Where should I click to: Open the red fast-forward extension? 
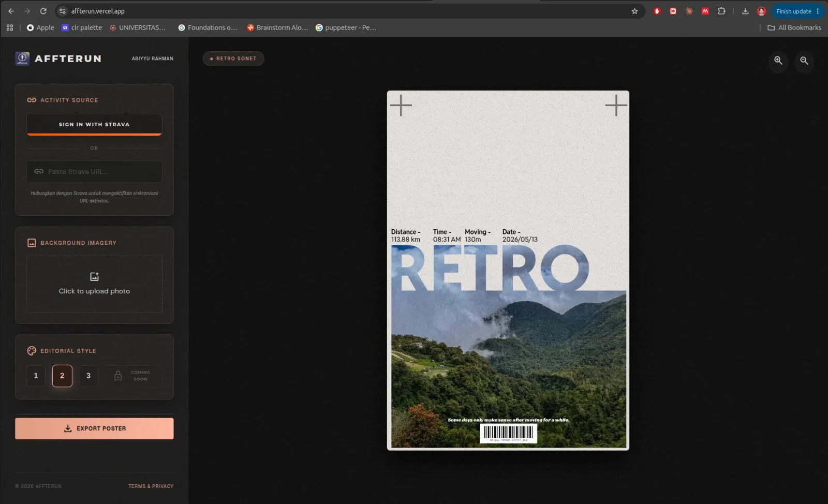(673, 11)
